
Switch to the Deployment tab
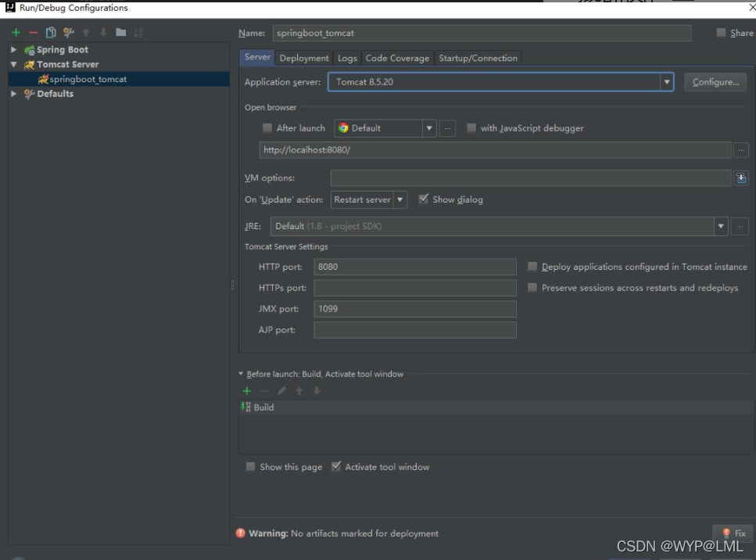tap(304, 58)
